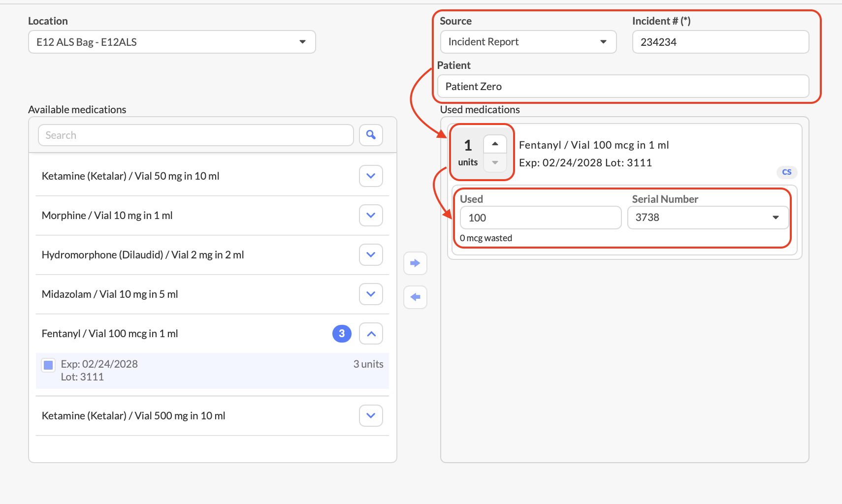Expand the Morphine Vial 10 mg row
The width and height of the screenshot is (842, 504).
pos(371,216)
